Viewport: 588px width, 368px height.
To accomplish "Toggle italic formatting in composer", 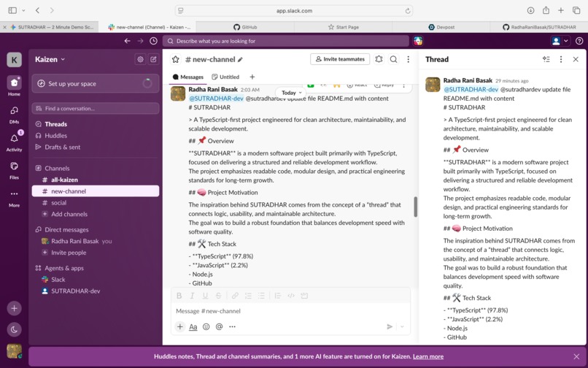I will (192, 296).
